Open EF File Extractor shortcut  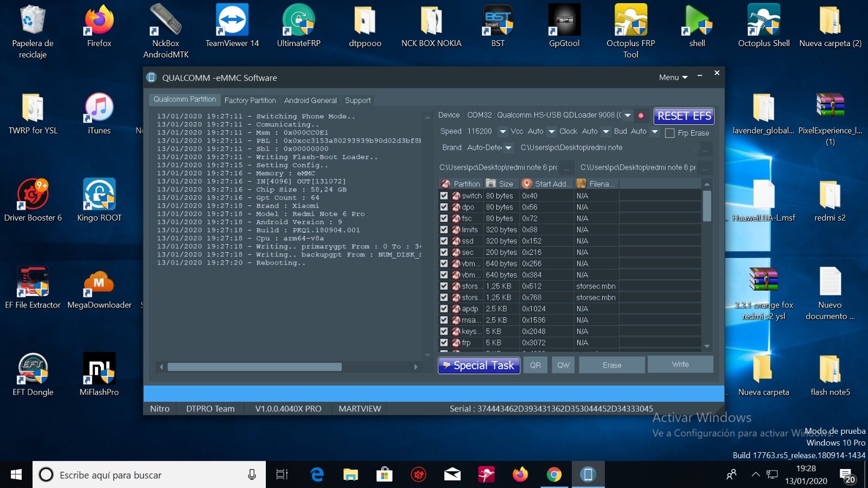tap(33, 288)
